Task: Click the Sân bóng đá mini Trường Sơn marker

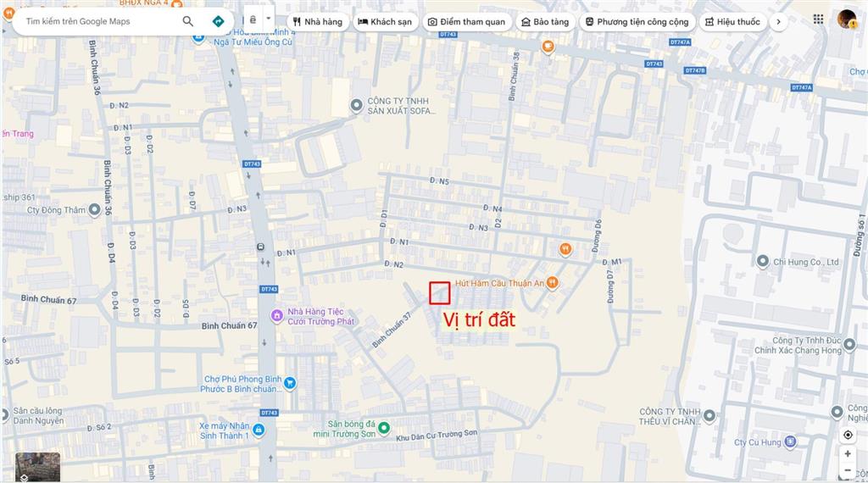Action: 384,428
